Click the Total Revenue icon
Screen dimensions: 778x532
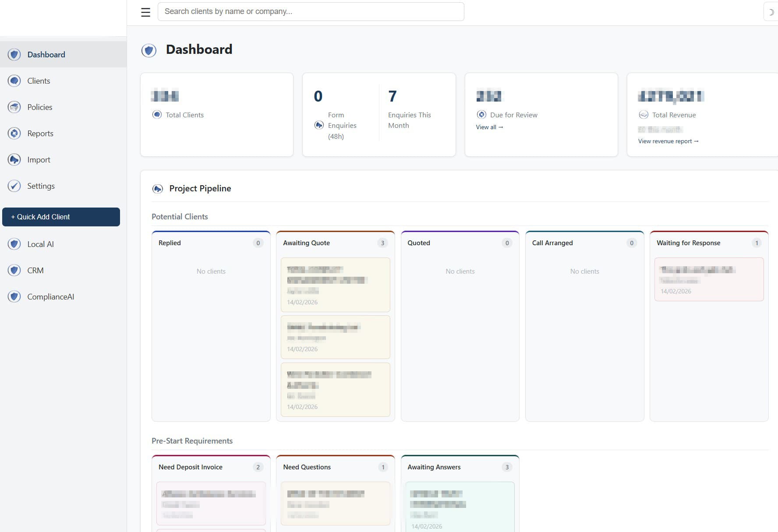coord(643,115)
